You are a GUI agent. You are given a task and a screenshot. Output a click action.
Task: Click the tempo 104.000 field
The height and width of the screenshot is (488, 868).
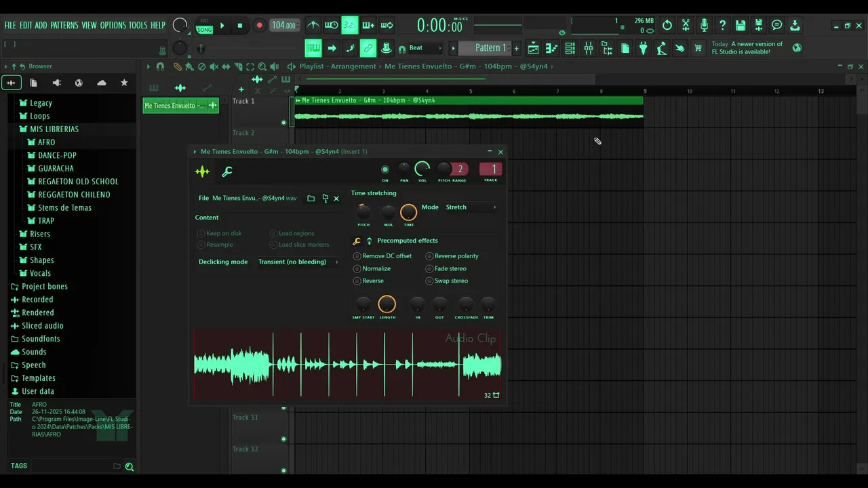click(283, 25)
